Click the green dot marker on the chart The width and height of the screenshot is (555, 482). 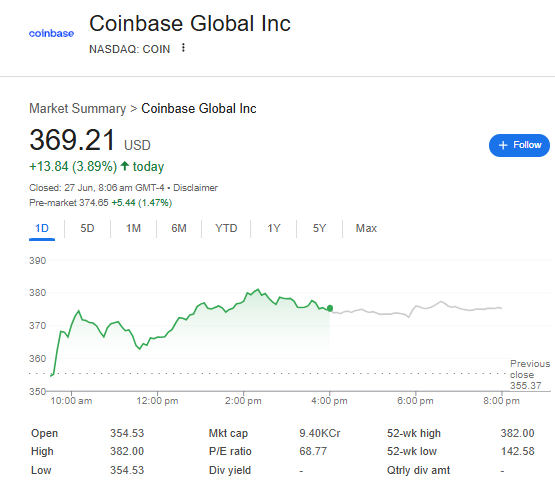tap(330, 308)
